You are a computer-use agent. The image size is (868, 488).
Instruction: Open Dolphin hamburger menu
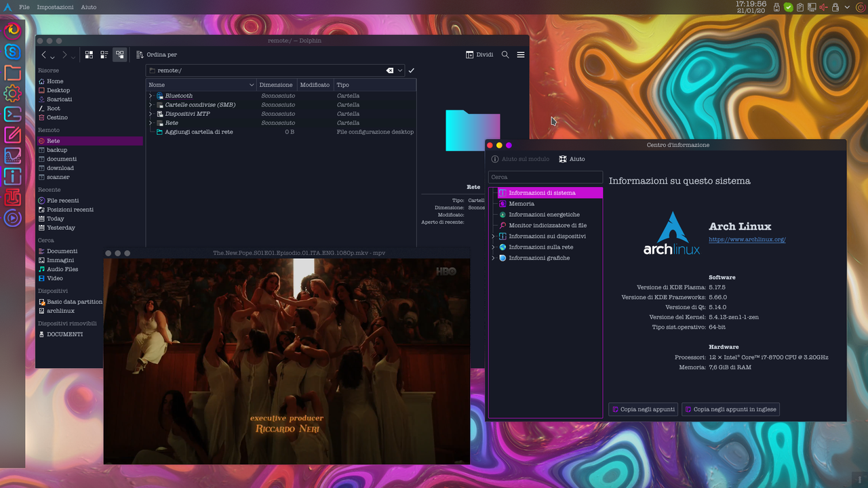coord(521,55)
